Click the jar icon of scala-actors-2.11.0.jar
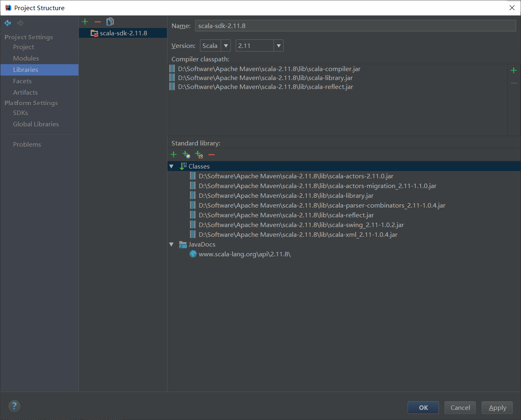 point(193,176)
